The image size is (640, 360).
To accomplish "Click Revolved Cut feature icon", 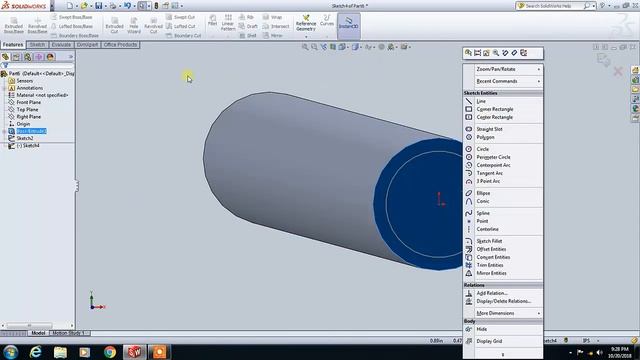I will (x=153, y=25).
